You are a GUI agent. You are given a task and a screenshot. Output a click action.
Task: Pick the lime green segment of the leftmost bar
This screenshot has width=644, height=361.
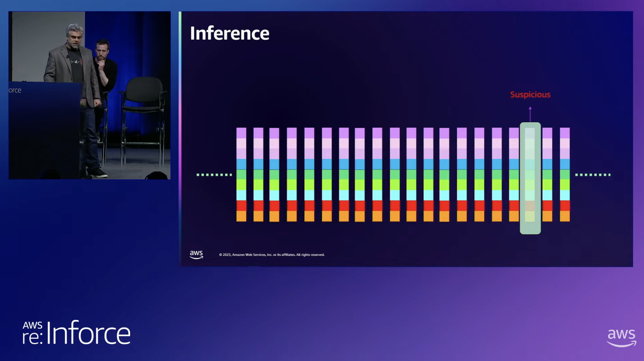(241, 185)
